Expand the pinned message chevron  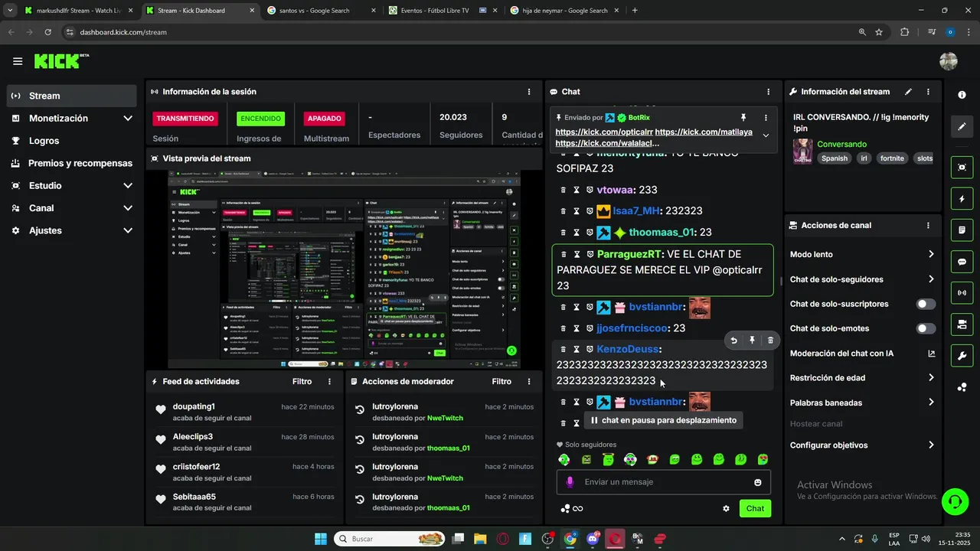766,135
